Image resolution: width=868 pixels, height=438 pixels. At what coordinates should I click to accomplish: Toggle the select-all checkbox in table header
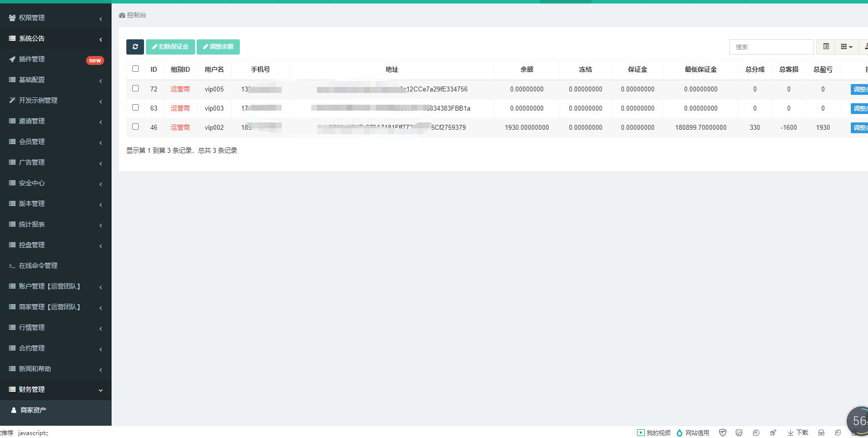pos(135,69)
